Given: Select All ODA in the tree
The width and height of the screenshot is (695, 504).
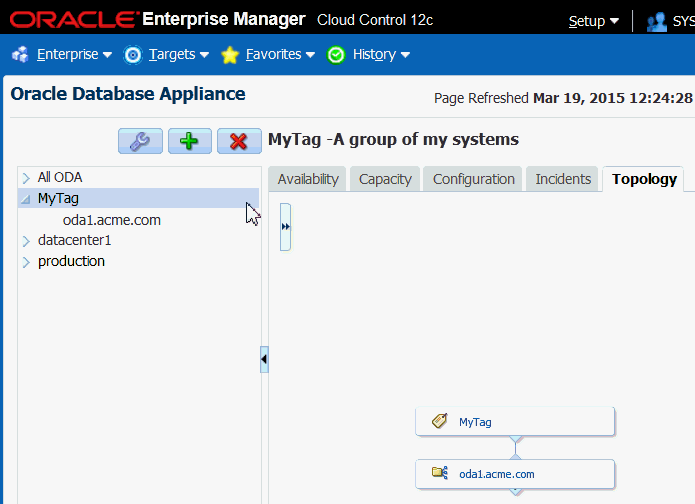Looking at the screenshot, I should pos(60,177).
